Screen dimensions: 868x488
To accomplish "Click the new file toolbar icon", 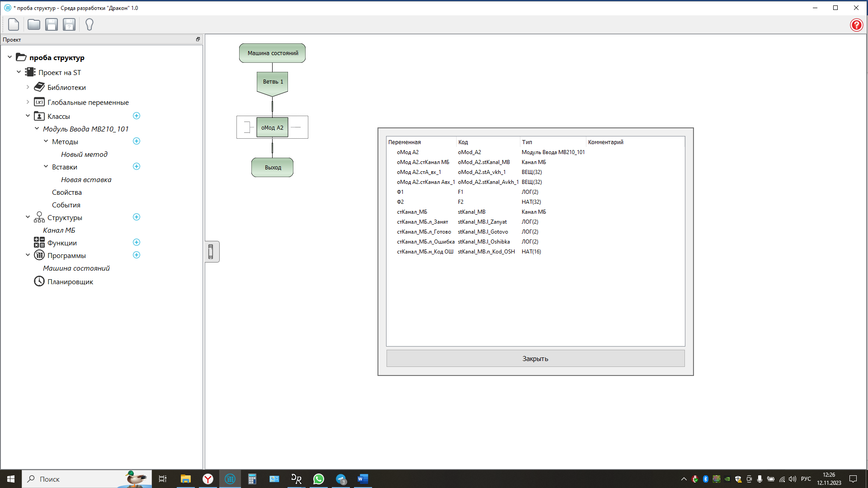I will [14, 24].
